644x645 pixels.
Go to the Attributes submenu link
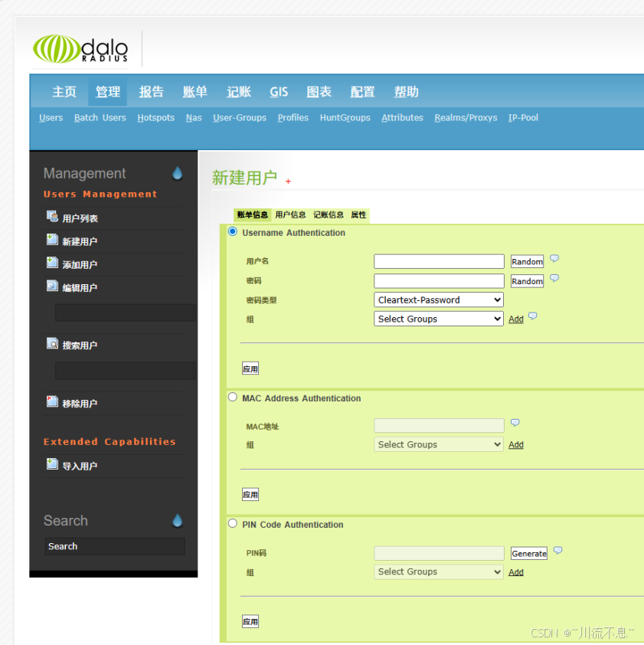point(402,118)
